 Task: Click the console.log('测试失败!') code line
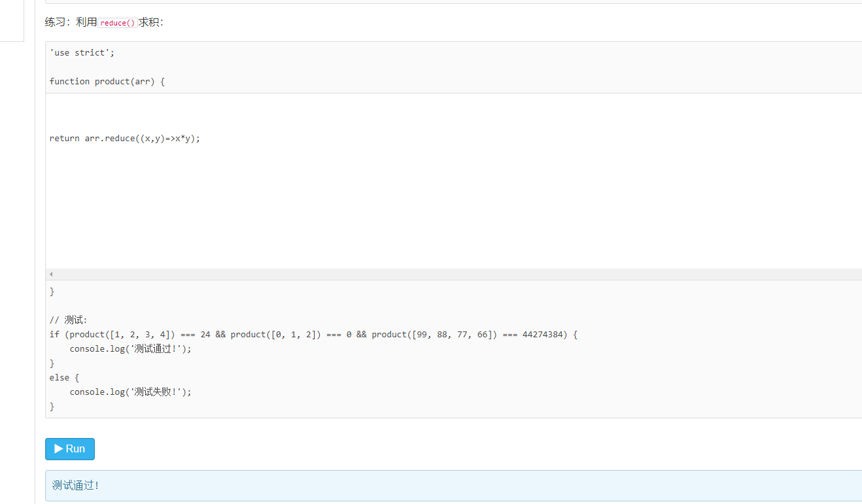[130, 392]
